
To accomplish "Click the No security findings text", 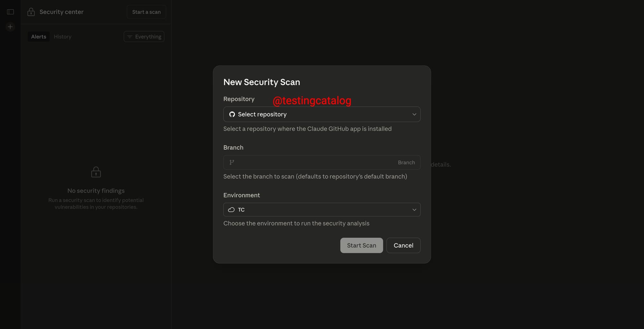I will 96,191.
